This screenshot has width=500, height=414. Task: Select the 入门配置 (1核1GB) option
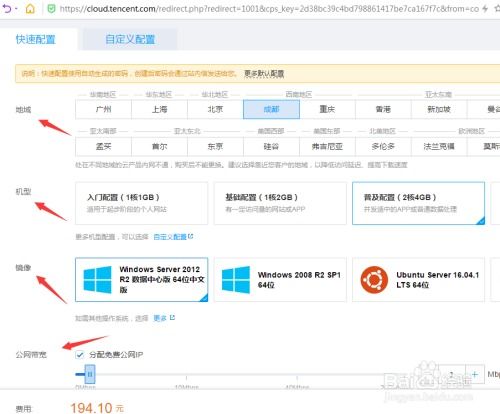coord(142,203)
